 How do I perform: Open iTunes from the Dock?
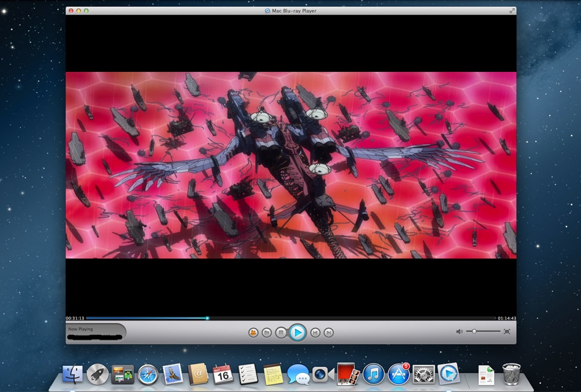[374, 374]
